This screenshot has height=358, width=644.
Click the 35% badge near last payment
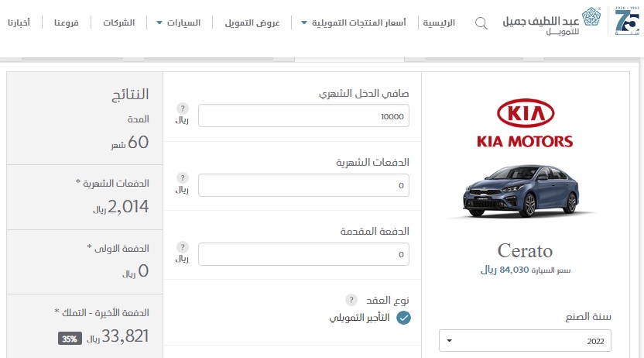[70, 339]
